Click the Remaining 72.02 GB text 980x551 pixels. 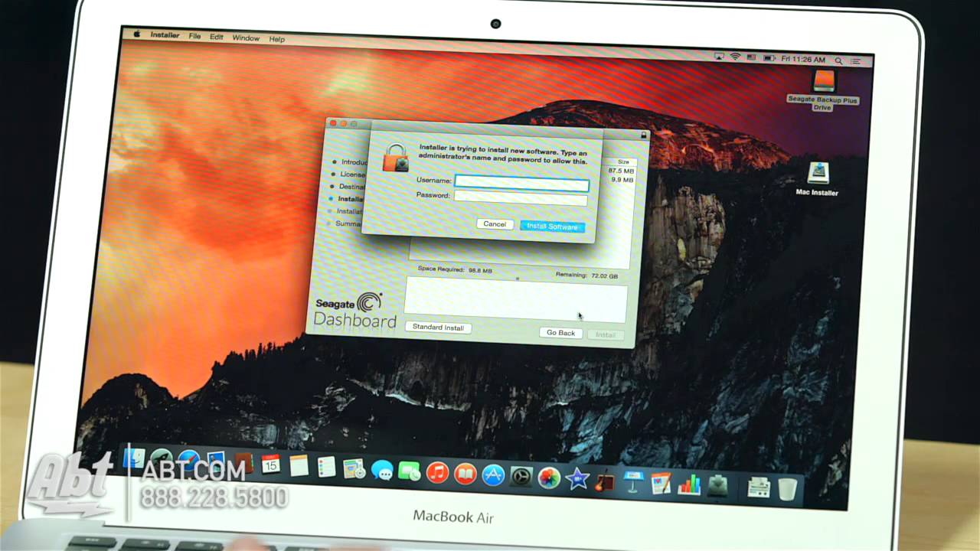(586, 275)
